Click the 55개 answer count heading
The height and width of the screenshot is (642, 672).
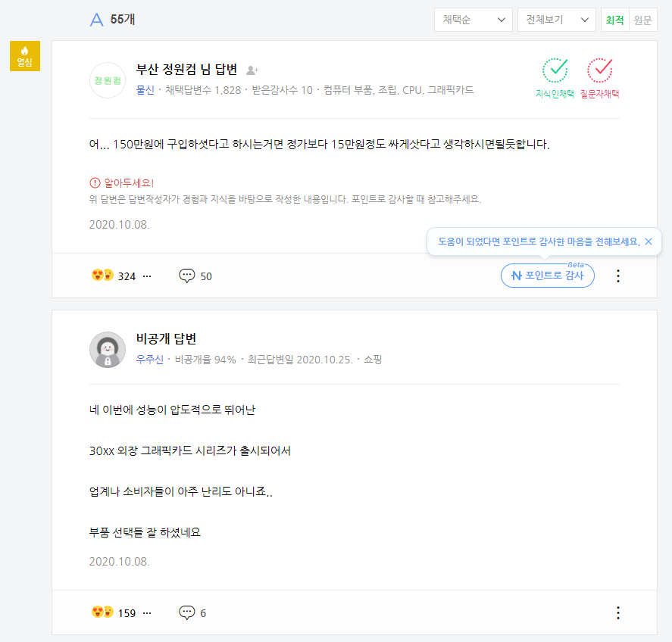tap(123, 19)
